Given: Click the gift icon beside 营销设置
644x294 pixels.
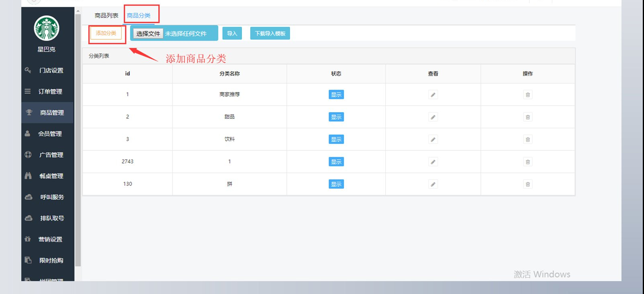Looking at the screenshot, I should click(x=28, y=239).
